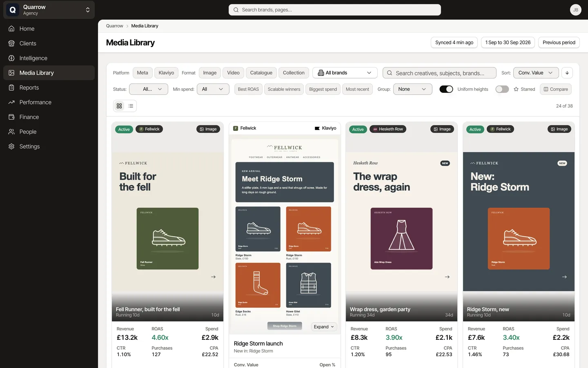Open Intelligence in sidebar
This screenshot has width=588, height=368.
point(49,58)
